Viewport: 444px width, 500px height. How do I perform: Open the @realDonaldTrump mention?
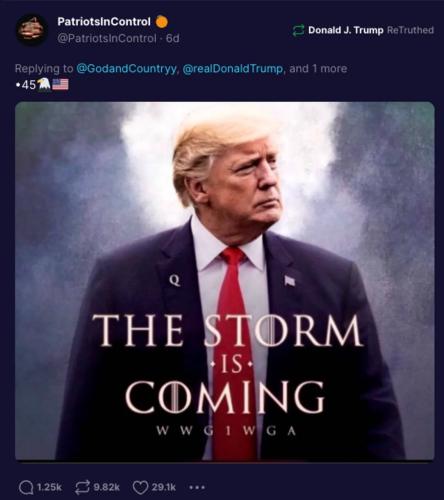coord(233,69)
